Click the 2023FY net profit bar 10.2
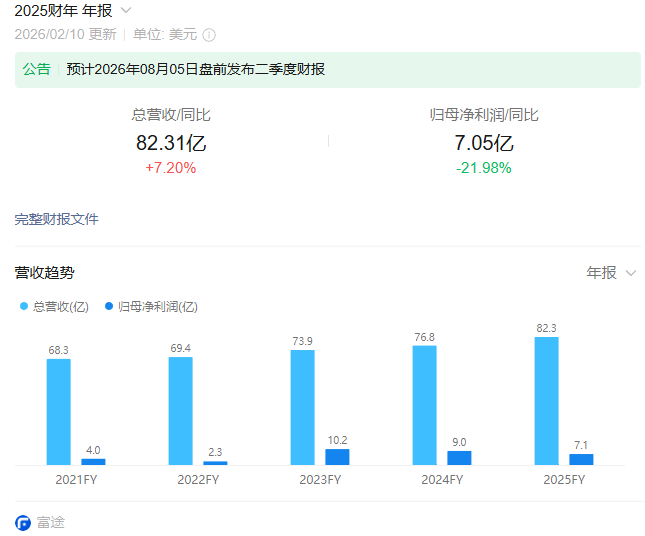645x536 pixels. pos(337,457)
